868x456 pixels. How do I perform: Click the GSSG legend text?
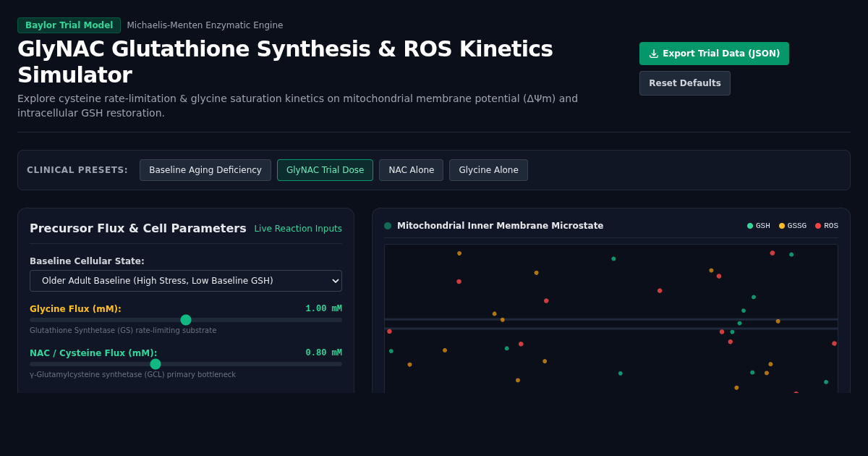(x=797, y=226)
